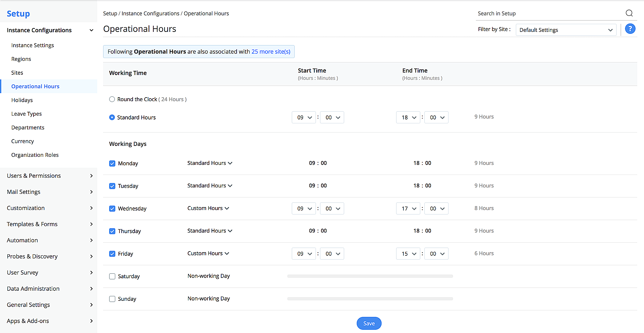
Task: Expand the Apps & Add-ons arrow
Action: (91, 321)
